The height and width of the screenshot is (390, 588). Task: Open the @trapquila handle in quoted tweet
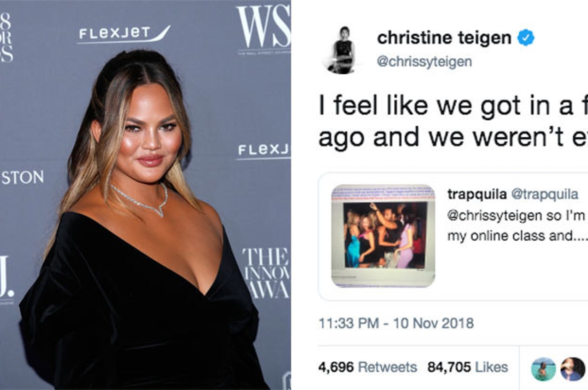(x=545, y=194)
